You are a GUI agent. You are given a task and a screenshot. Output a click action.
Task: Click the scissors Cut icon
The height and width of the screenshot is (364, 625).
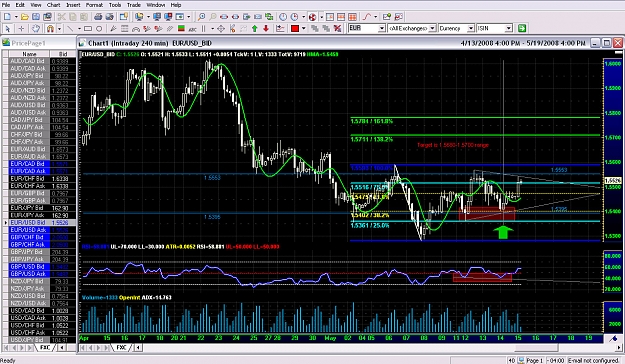[61, 17]
